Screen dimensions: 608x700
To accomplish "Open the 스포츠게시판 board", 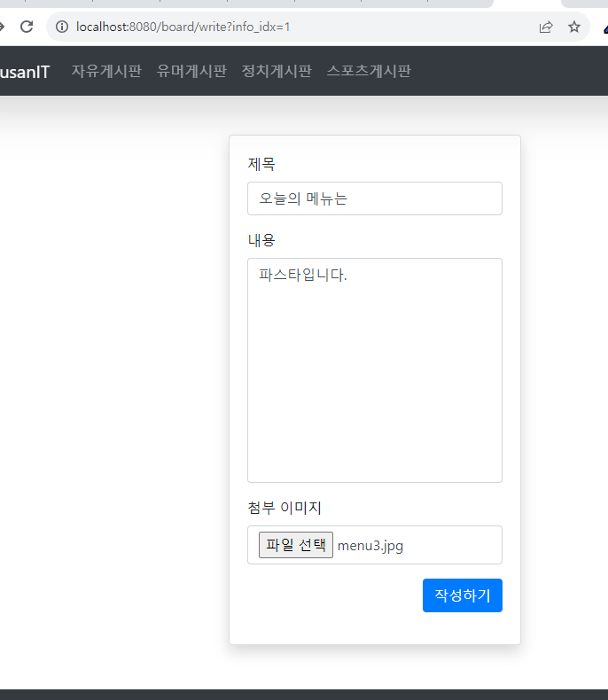I will pyautogui.click(x=369, y=71).
